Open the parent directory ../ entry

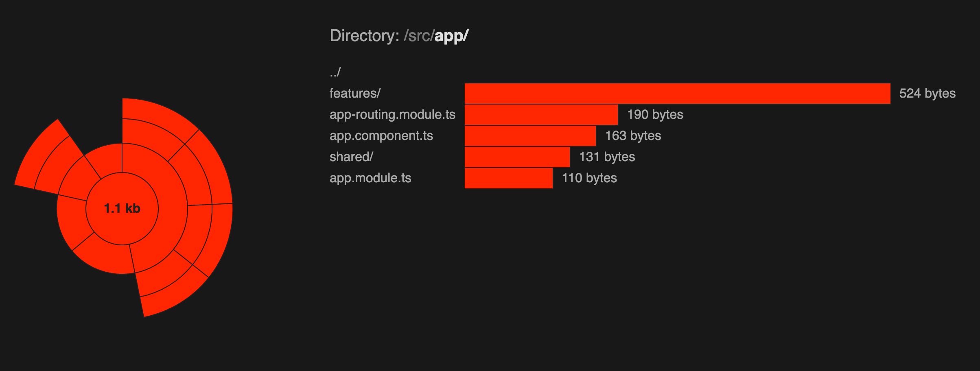pyautogui.click(x=335, y=72)
